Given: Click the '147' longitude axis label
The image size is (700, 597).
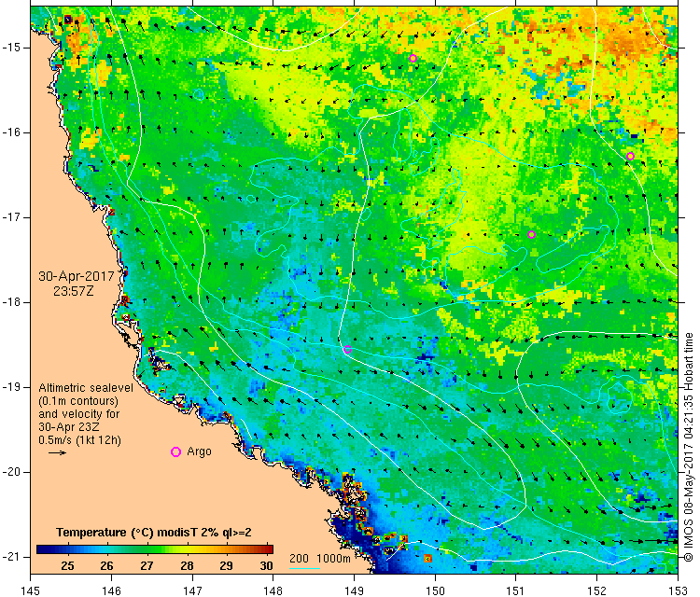Looking at the screenshot, I should tap(192, 590).
